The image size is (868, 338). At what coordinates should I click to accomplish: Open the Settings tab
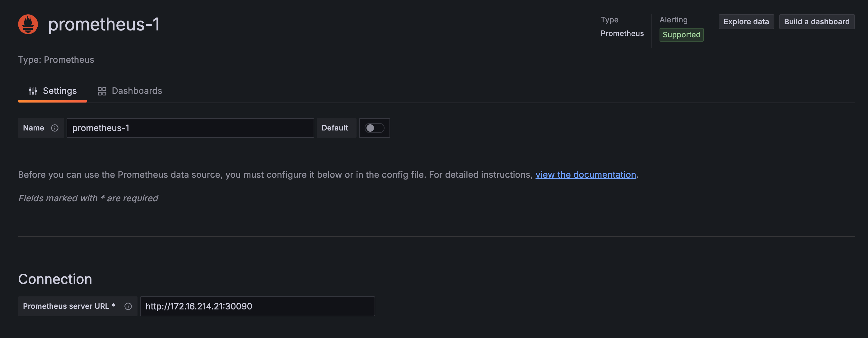pos(53,91)
